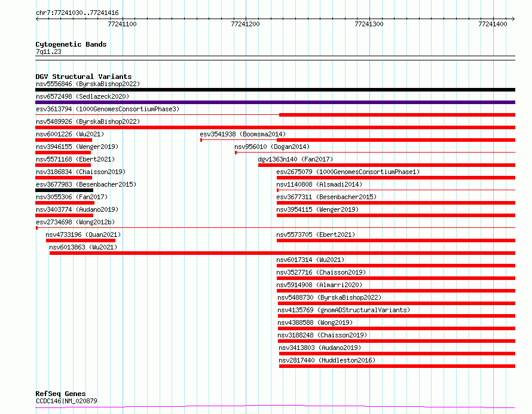The image size is (532, 414).
Task: Select nsv3954115 (Wenger2019) variant label
Action: pos(317,209)
